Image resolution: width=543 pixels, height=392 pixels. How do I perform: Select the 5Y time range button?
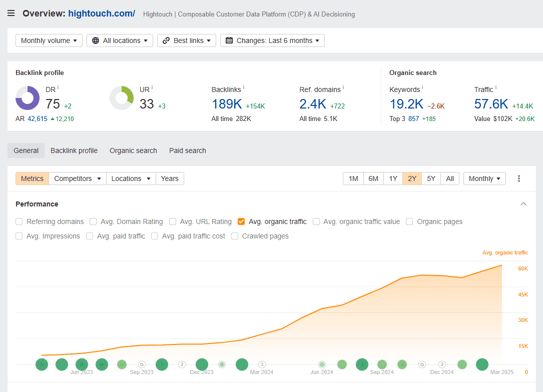click(431, 178)
